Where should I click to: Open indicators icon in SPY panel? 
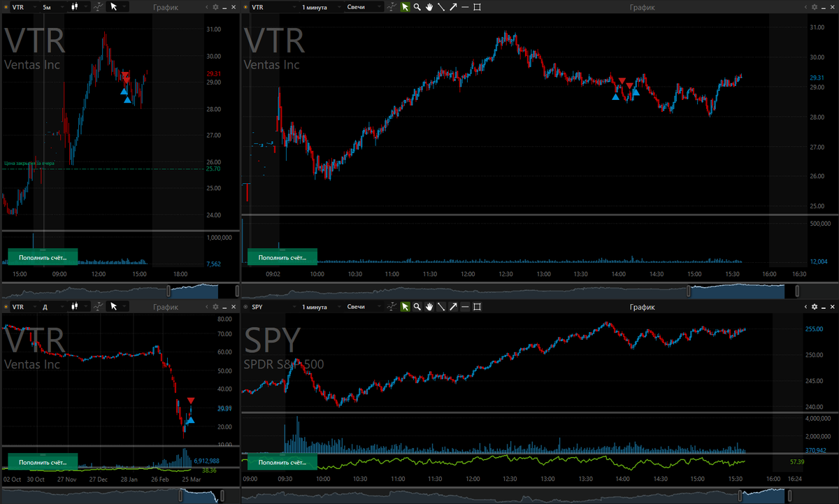[392, 306]
